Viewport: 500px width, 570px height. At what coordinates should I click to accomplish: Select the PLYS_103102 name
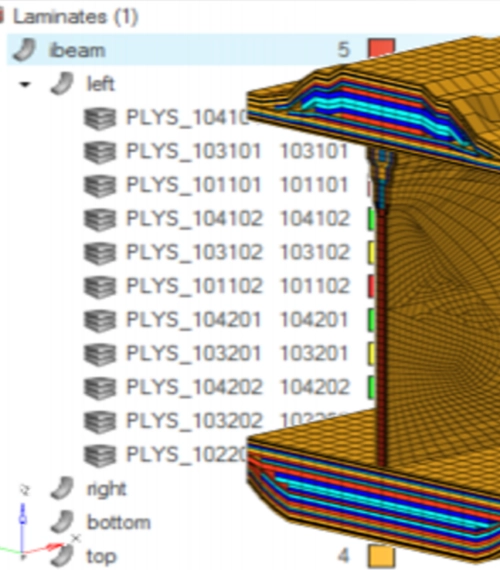pyautogui.click(x=194, y=252)
